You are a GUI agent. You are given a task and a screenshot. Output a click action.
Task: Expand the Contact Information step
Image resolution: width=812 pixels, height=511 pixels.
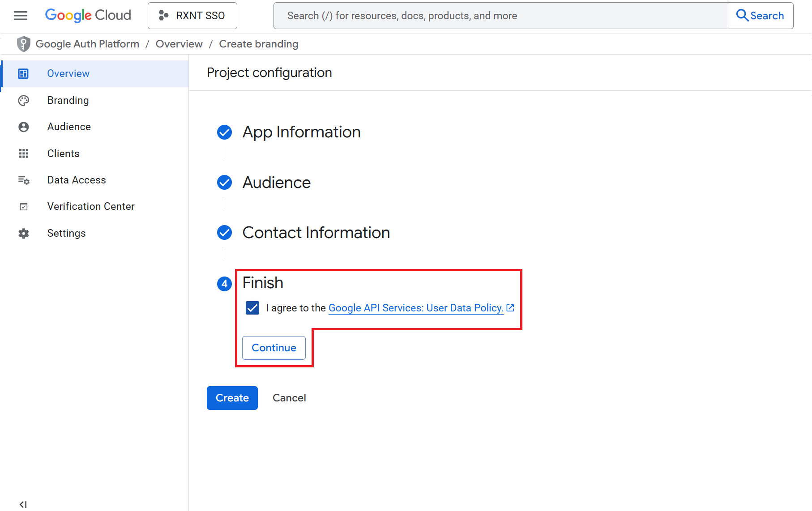tap(316, 233)
